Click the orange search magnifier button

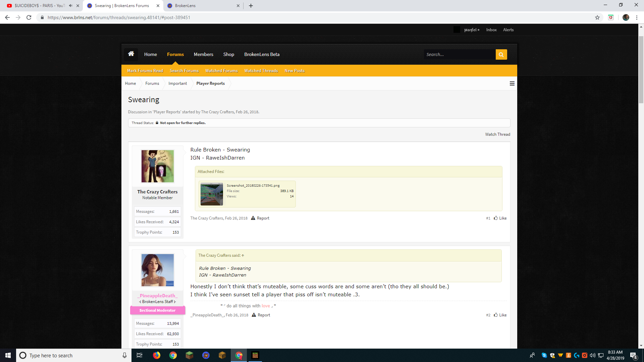coord(501,54)
